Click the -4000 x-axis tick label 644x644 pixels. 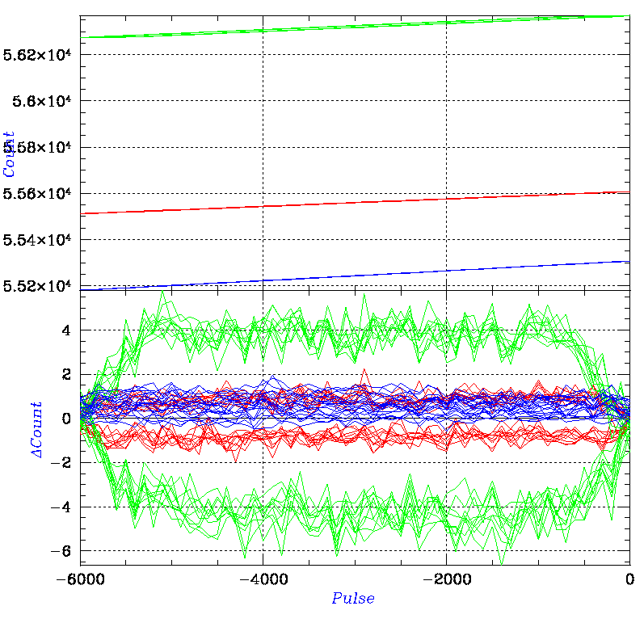click(263, 579)
